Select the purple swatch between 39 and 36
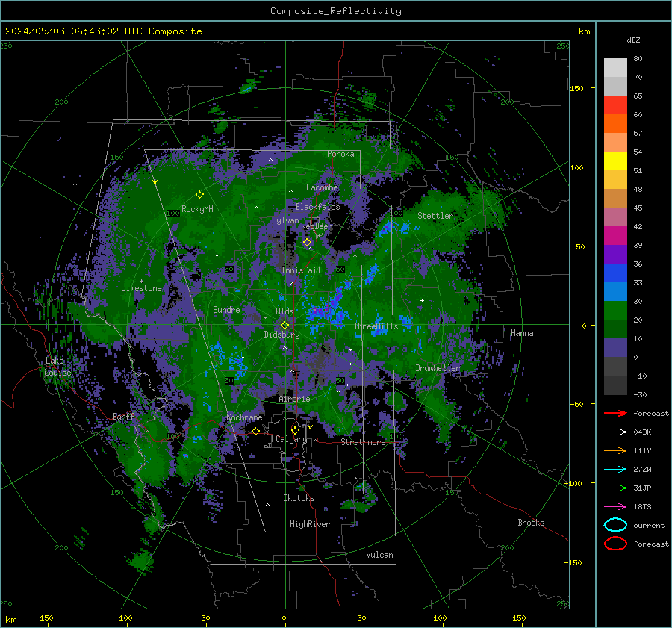Screen dimensions: 672x628 615,255
